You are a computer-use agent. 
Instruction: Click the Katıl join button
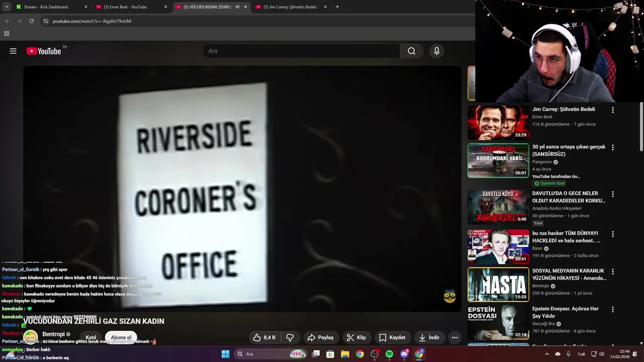tap(91, 337)
